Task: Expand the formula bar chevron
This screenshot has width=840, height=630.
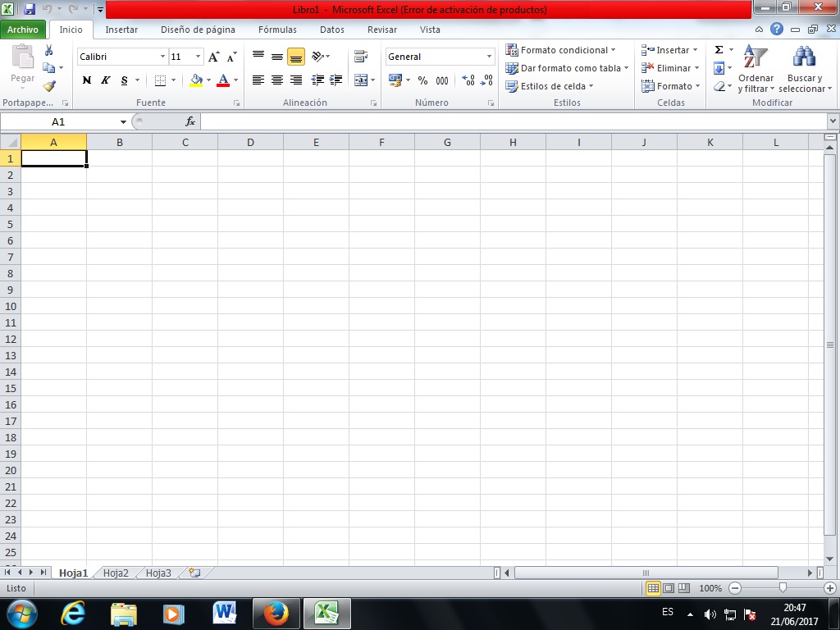Action: 833,121
